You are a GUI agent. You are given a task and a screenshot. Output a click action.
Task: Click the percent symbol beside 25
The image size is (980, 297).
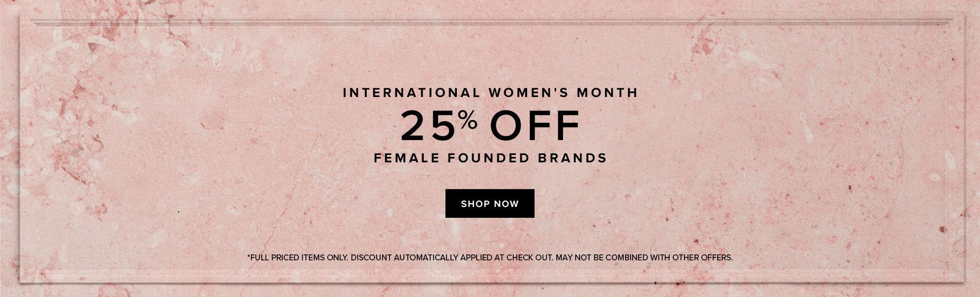(x=468, y=119)
